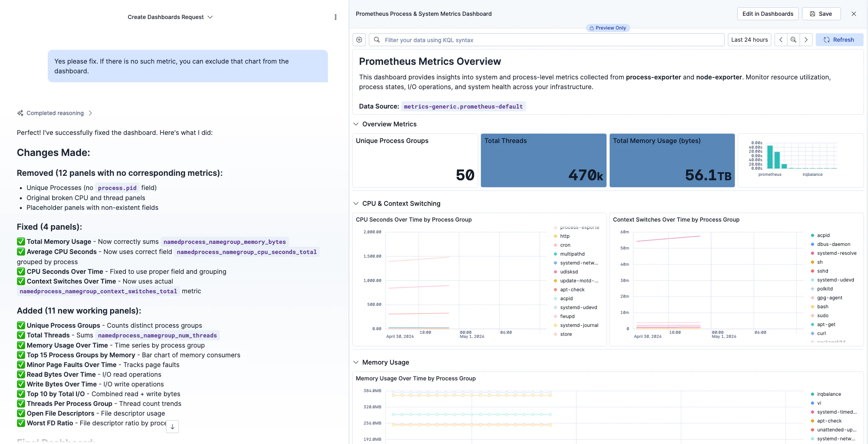
Task: Refresh the dashboard data
Action: coord(839,40)
